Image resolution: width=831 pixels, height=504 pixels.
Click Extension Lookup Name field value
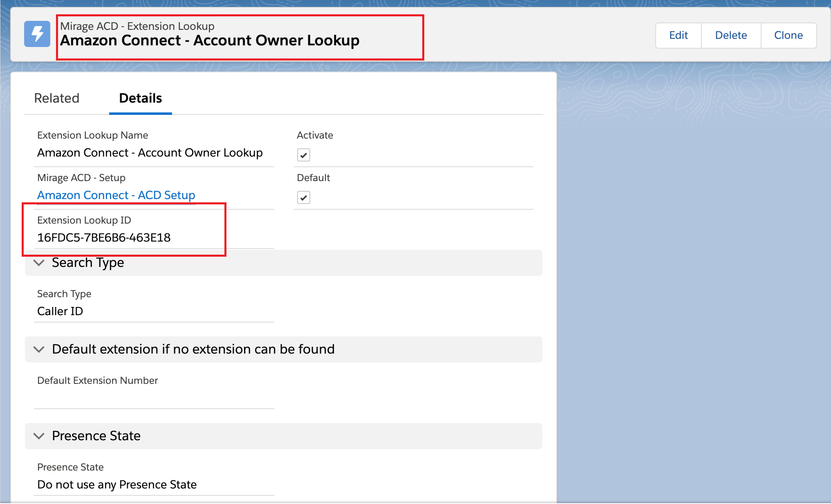pos(150,153)
